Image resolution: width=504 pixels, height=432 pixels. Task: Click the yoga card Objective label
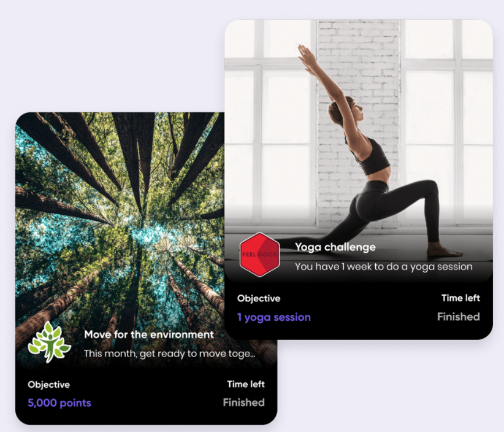click(259, 298)
